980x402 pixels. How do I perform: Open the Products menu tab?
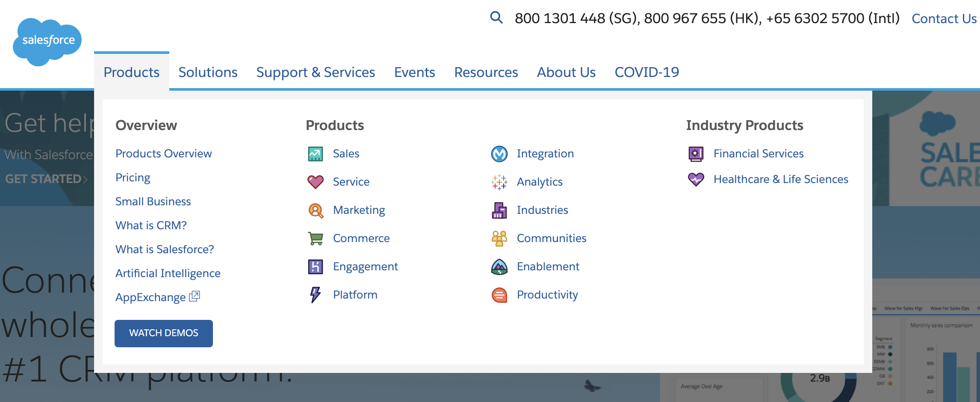tap(131, 72)
